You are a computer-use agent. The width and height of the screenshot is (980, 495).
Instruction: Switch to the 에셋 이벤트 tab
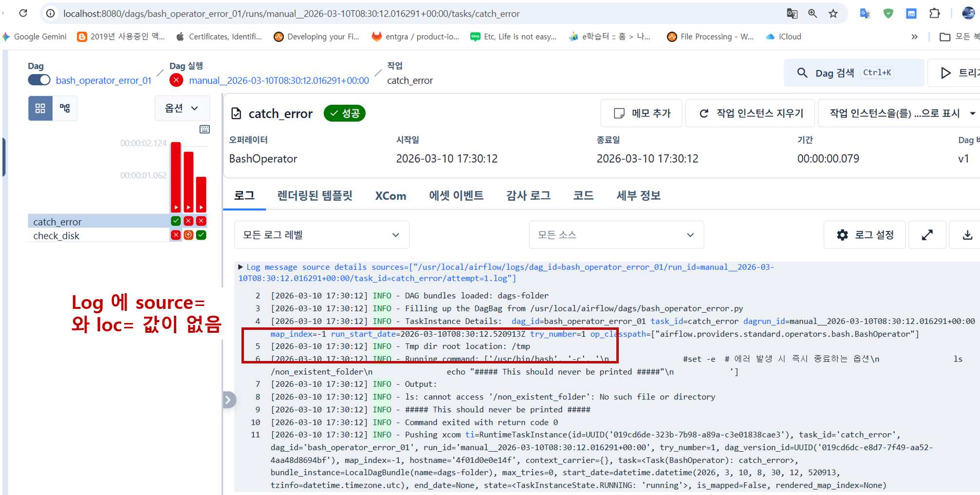[x=456, y=196]
